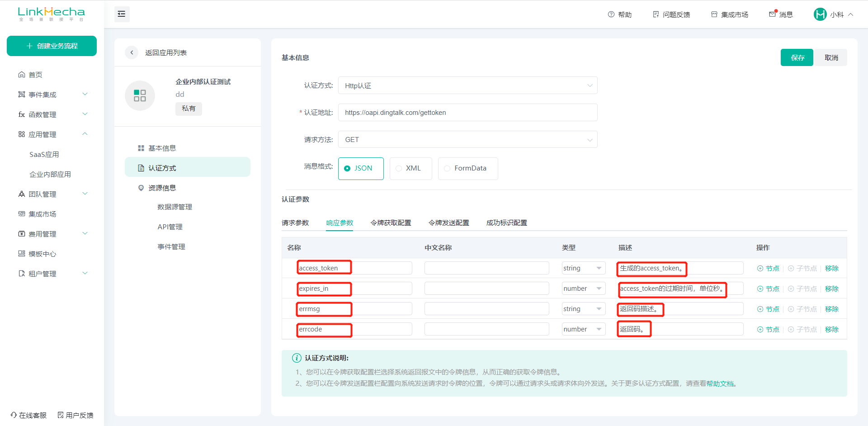Click the errmsg name input field
This screenshot has width=868, height=426.
pyautogui.click(x=354, y=309)
